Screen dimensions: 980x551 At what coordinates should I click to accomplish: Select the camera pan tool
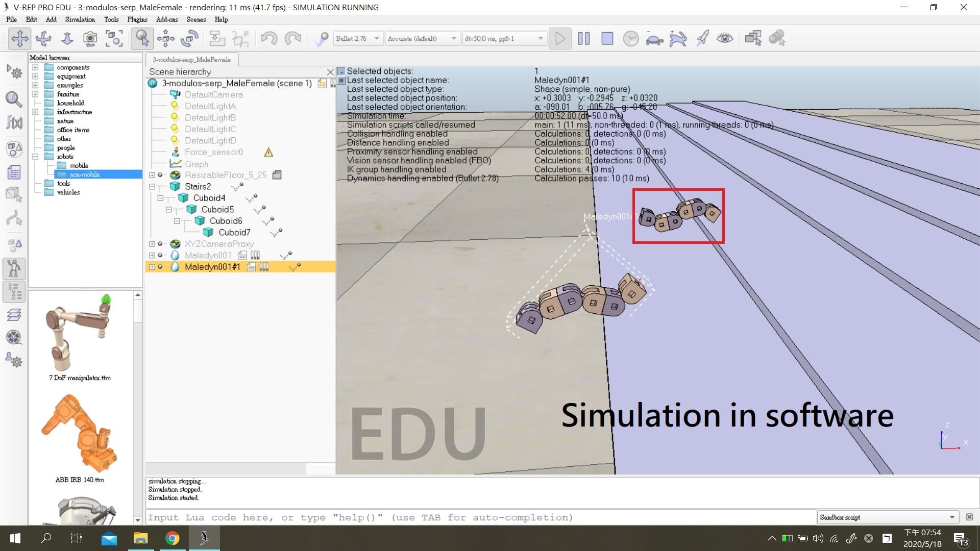pyautogui.click(x=20, y=38)
